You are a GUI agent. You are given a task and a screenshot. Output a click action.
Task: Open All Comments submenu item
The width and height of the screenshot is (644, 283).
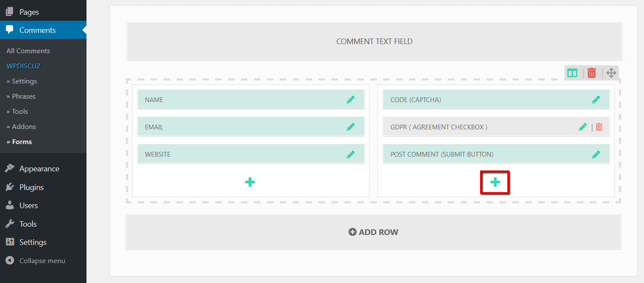(28, 51)
